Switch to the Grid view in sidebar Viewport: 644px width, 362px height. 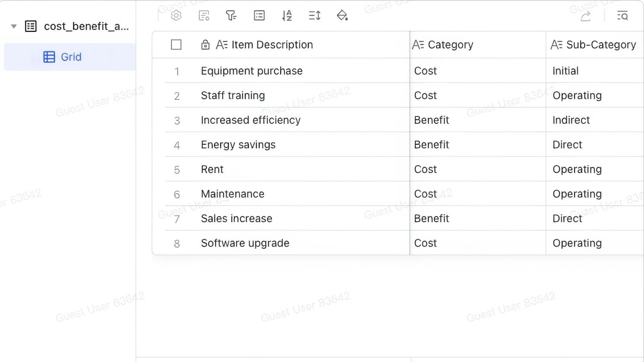(x=70, y=57)
